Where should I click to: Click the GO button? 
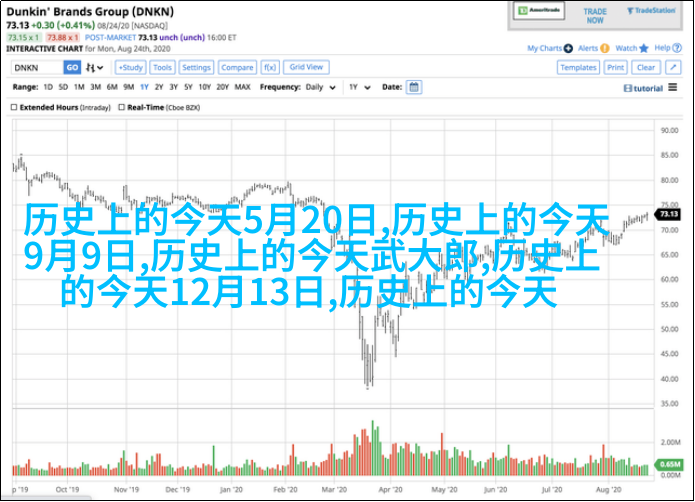[x=72, y=67]
